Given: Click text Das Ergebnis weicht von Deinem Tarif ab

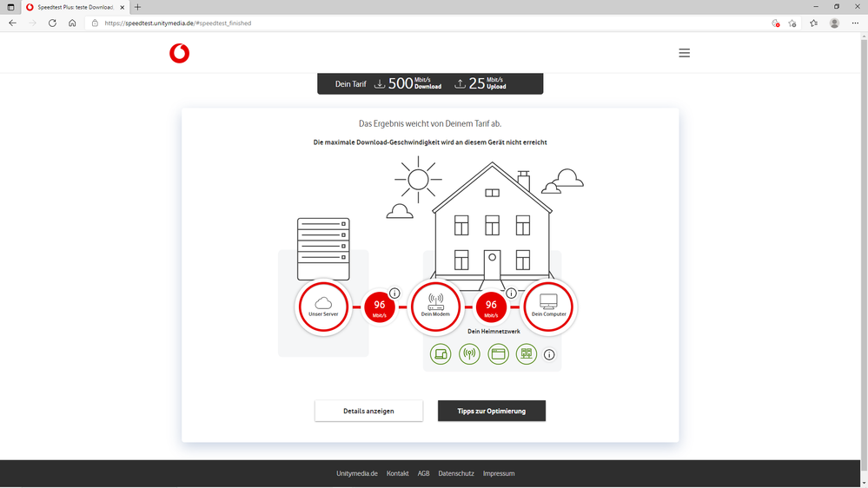Looking at the screenshot, I should click(430, 124).
